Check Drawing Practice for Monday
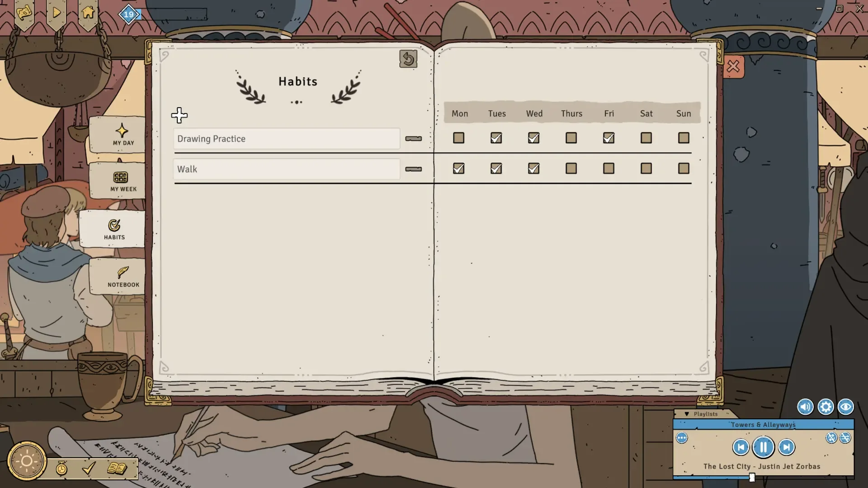The width and height of the screenshot is (868, 488). point(458,138)
